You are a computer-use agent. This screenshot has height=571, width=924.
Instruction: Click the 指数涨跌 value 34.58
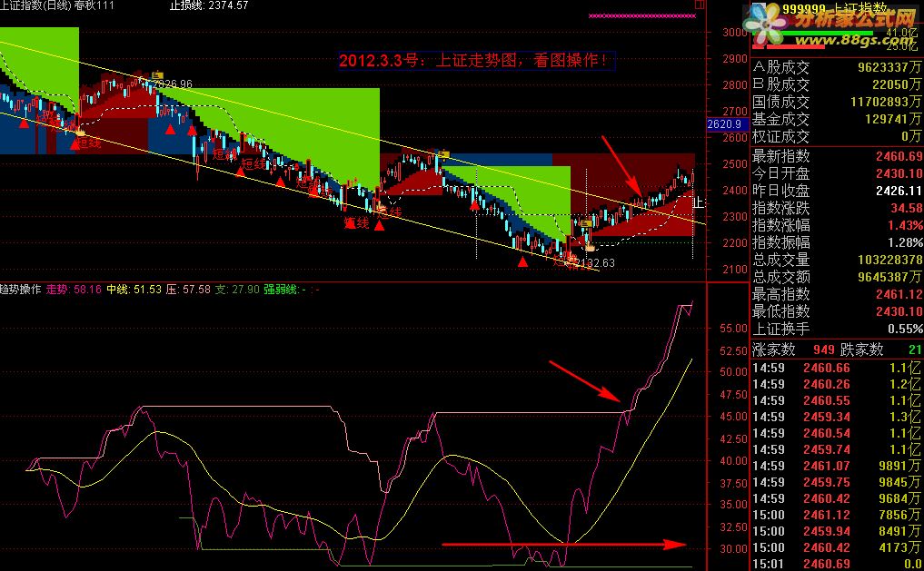(907, 208)
